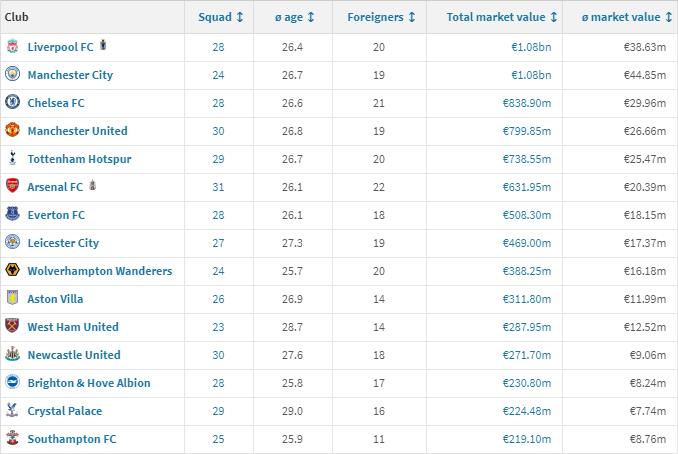
Task: Click the Wolverhampton Wanderers crest icon
Action: click(x=12, y=271)
